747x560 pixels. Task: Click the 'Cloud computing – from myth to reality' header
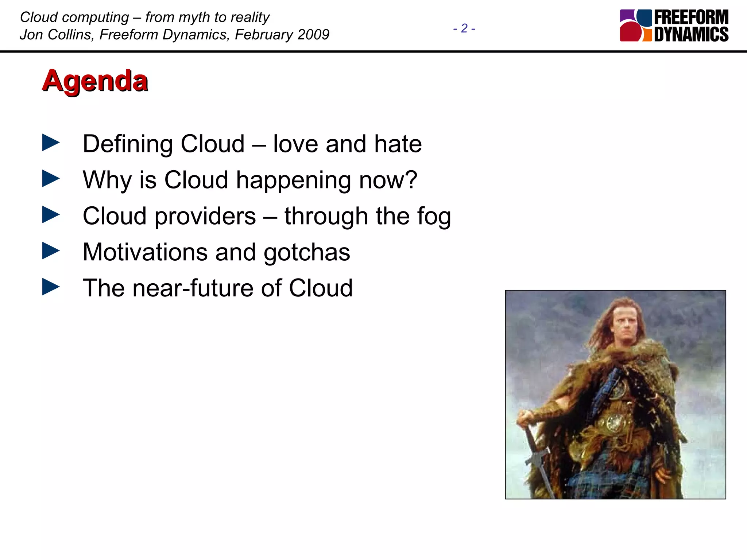(x=145, y=17)
